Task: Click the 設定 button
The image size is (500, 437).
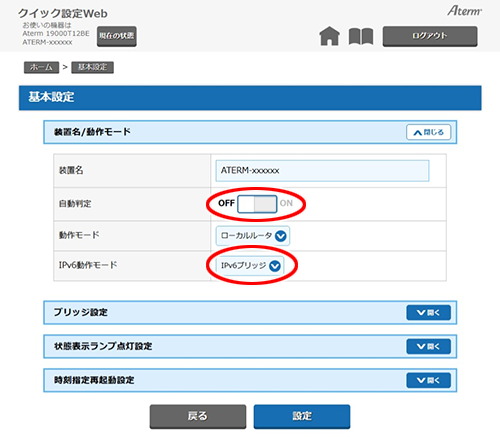Action: coord(302,416)
